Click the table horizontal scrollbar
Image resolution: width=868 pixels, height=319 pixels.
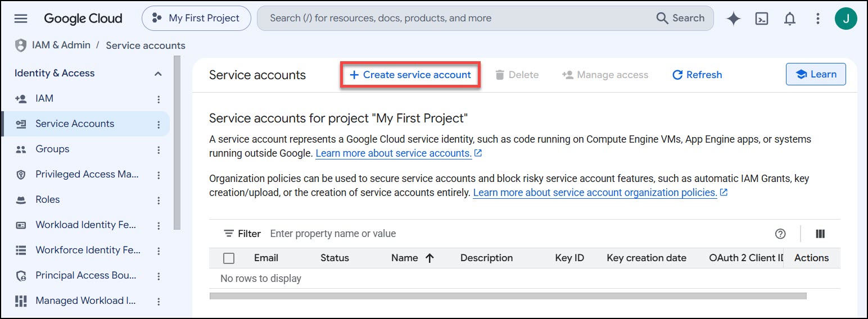tap(508, 295)
